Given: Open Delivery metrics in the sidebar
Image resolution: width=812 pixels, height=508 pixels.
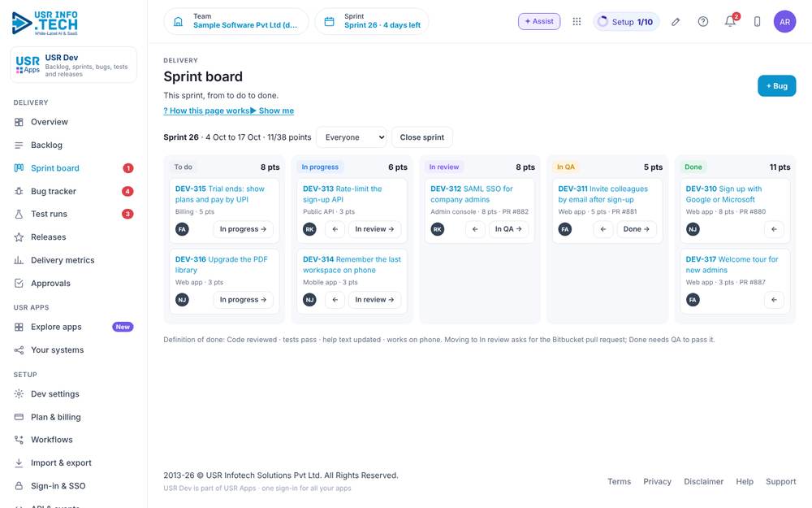Looking at the screenshot, I should click(x=74, y=260).
